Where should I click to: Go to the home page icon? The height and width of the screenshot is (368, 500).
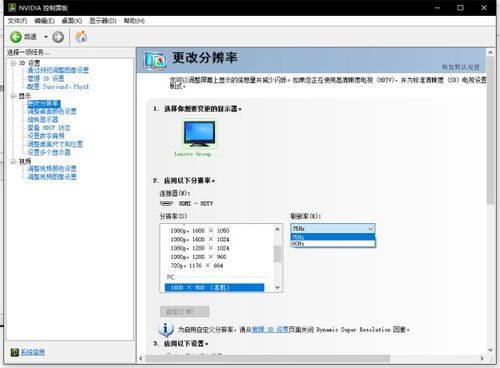[x=81, y=36]
